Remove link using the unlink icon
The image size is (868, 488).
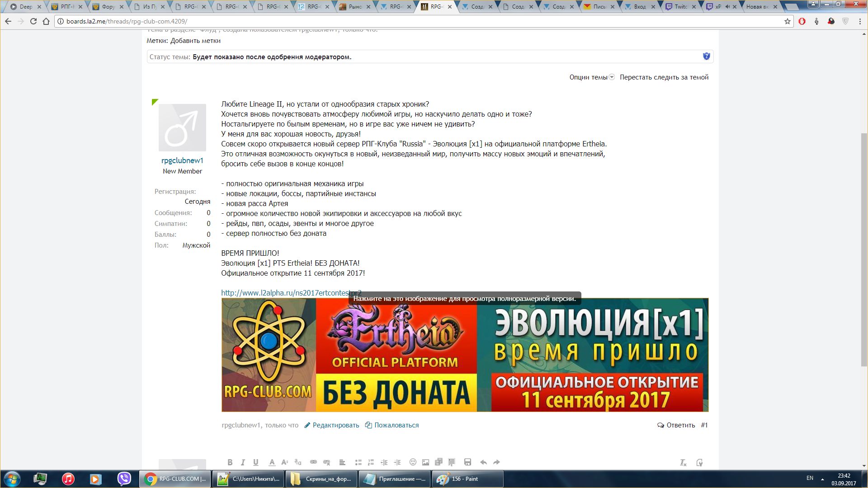click(326, 462)
